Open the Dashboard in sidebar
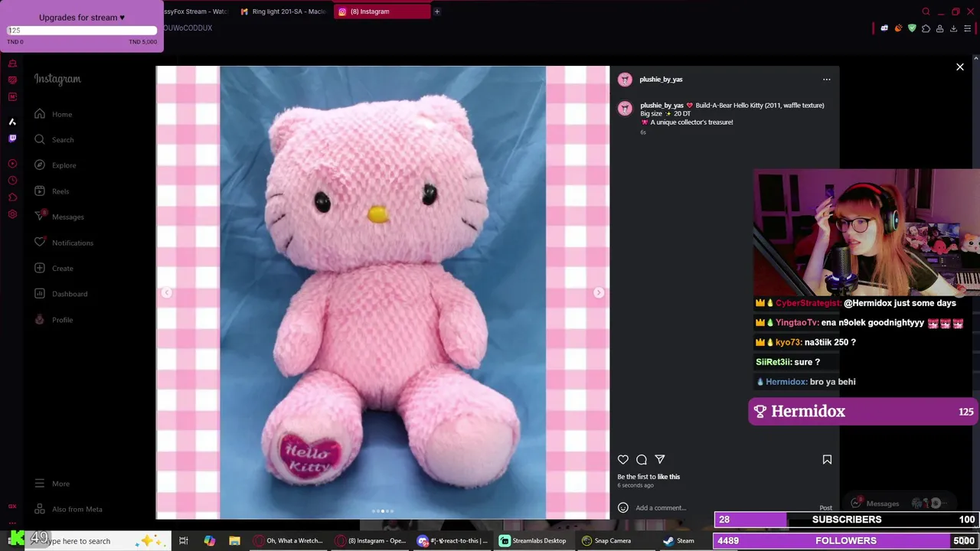Image resolution: width=980 pixels, height=551 pixels. (60, 294)
